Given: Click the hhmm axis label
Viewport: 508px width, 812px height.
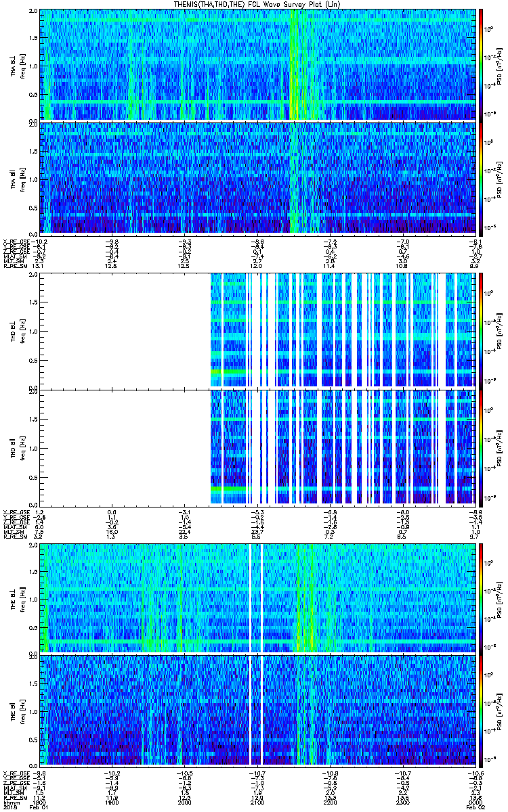Looking at the screenshot, I should click(12, 802).
